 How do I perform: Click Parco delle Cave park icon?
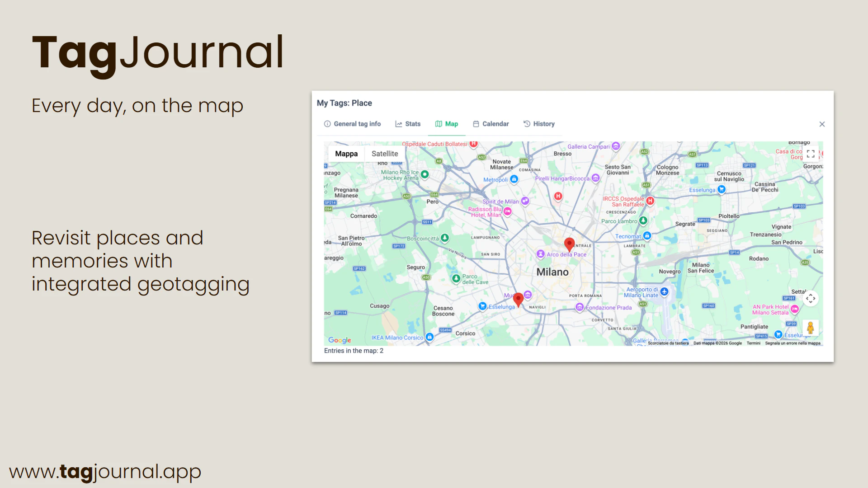(456, 278)
